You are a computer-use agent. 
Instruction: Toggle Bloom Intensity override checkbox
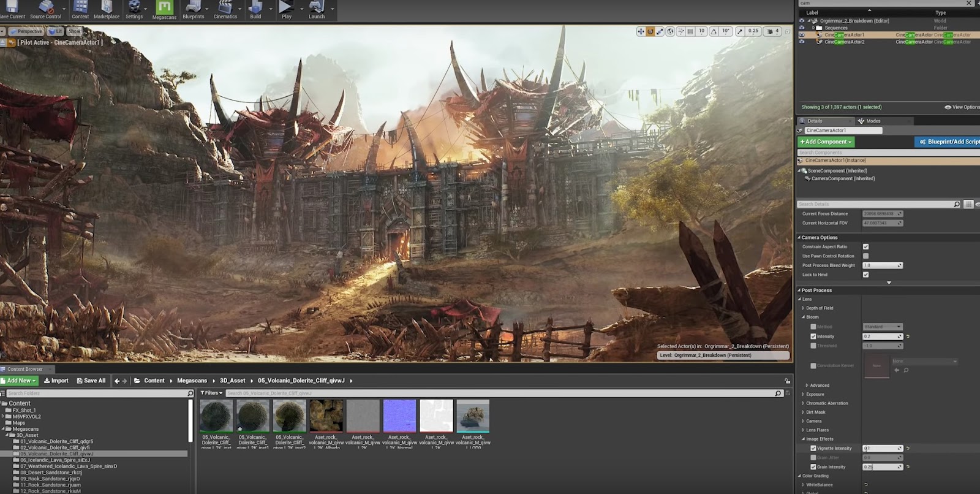(x=813, y=336)
